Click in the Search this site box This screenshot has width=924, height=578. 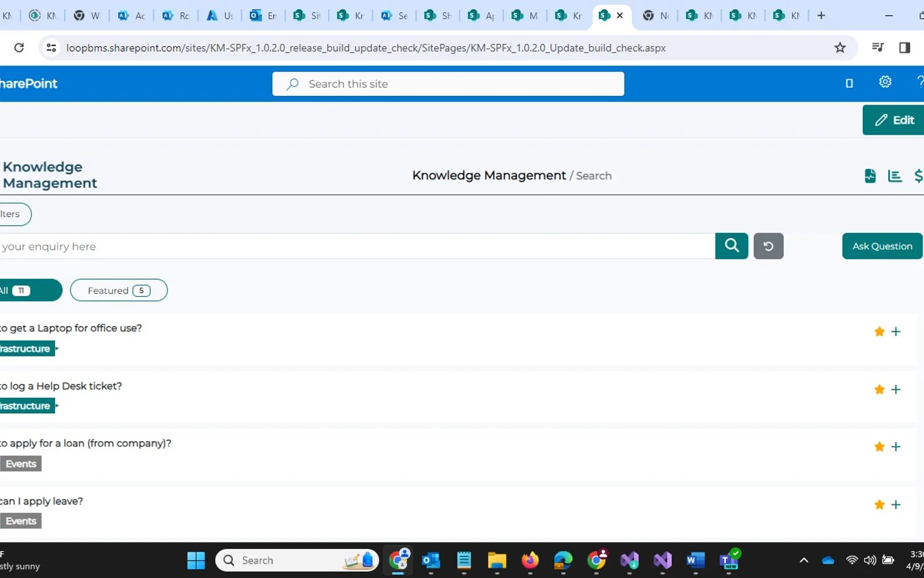click(448, 84)
